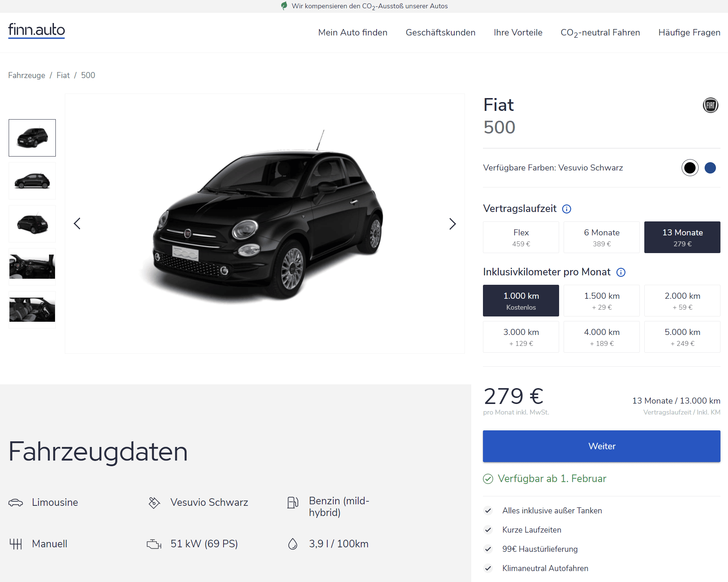
Task: Click the Fiat brand logo icon
Action: click(x=710, y=105)
